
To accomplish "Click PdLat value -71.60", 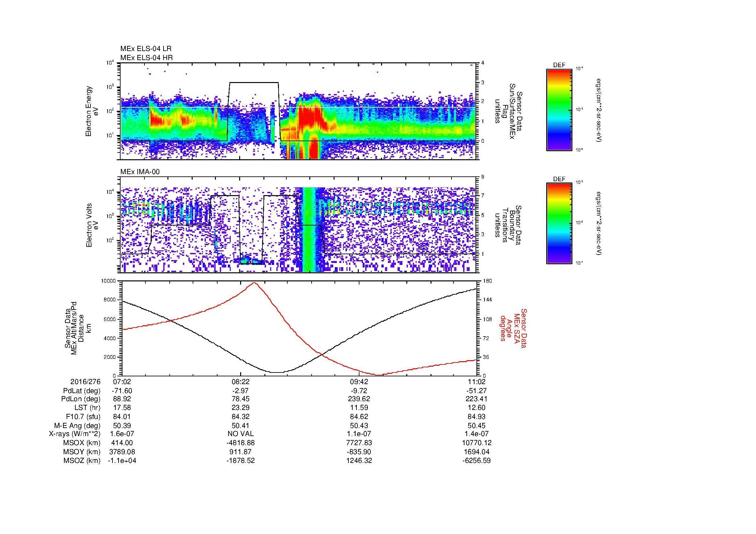I will [122, 391].
